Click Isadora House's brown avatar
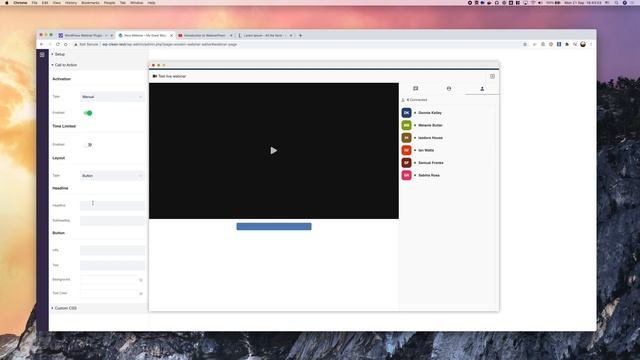 point(407,138)
